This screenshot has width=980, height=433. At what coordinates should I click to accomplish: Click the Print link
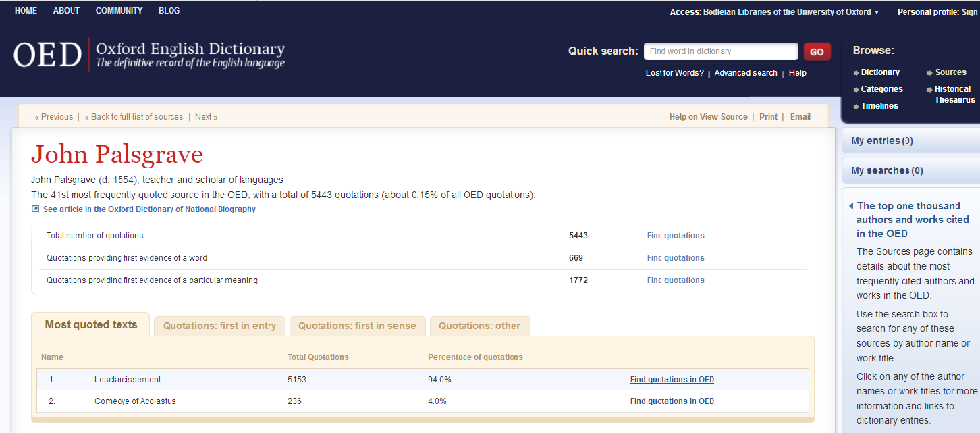point(768,117)
